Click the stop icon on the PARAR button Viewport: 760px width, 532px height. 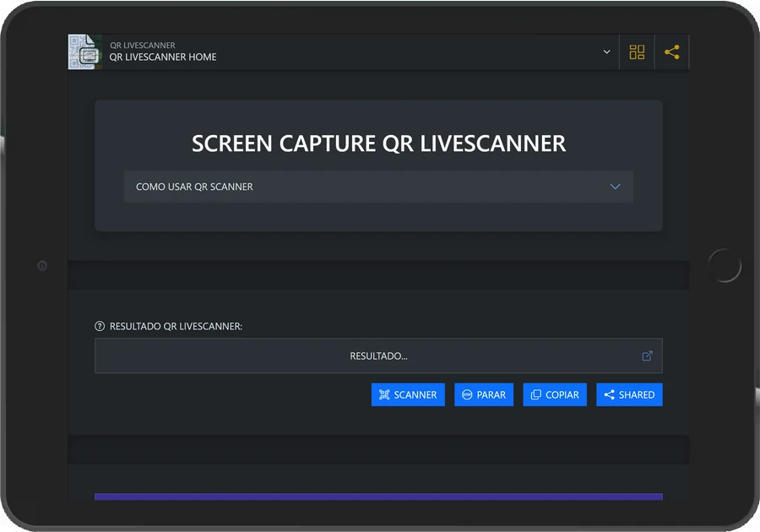point(466,394)
